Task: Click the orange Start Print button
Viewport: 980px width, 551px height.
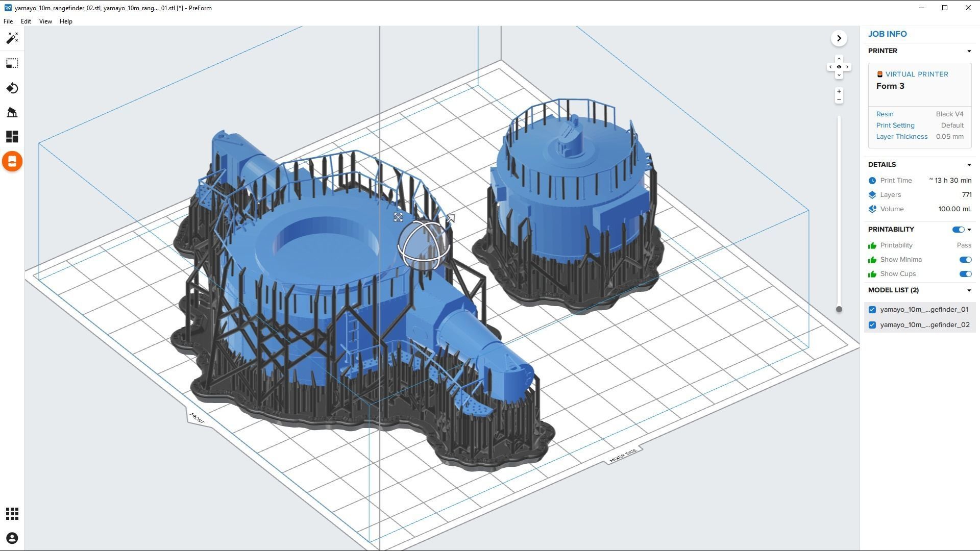Action: (12, 162)
